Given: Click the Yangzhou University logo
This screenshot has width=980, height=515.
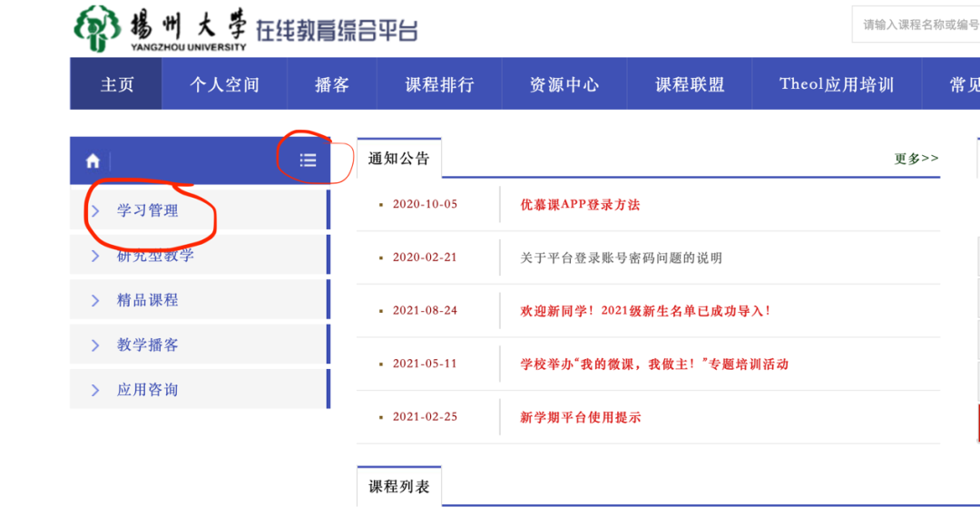Looking at the screenshot, I should point(160,29).
